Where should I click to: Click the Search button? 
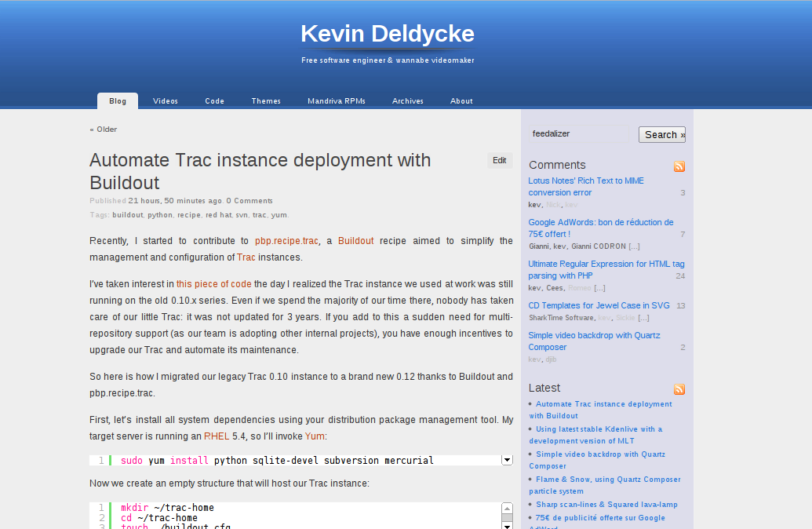tap(662, 135)
